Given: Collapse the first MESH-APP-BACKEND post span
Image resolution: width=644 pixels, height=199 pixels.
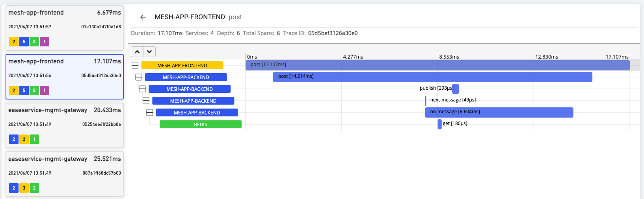Looking at the screenshot, I should (x=139, y=77).
